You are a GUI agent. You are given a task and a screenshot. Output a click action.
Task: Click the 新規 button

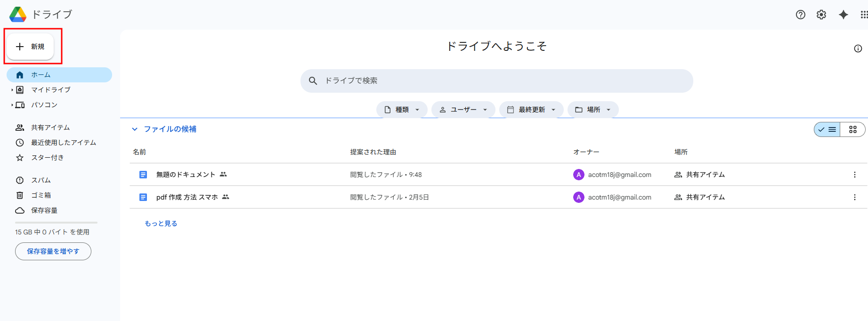click(x=30, y=47)
